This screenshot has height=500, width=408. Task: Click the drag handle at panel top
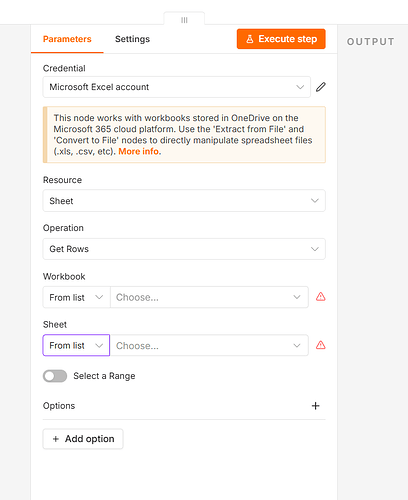184,20
